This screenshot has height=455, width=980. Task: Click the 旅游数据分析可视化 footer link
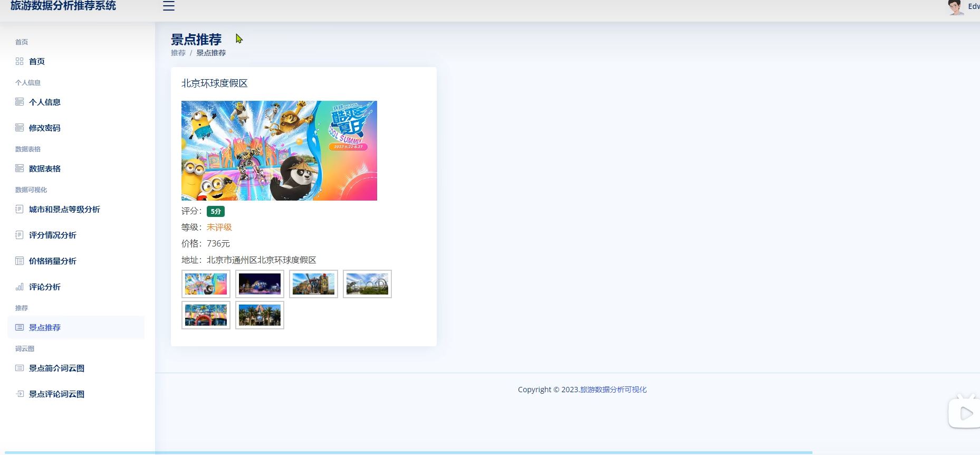click(613, 390)
